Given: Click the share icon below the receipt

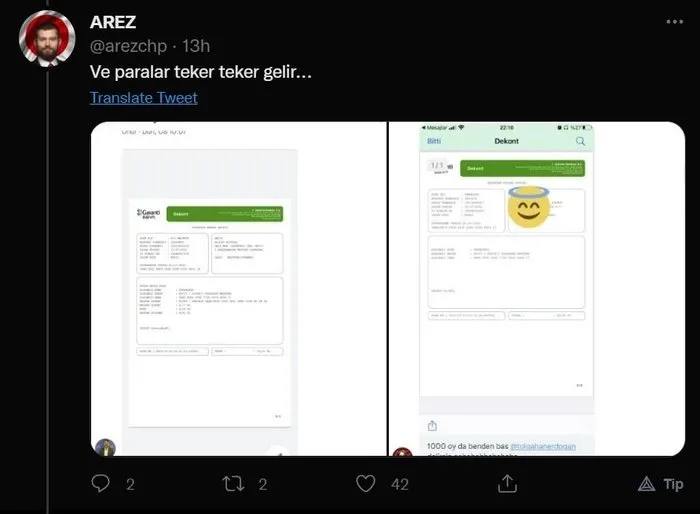Looking at the screenshot, I should coord(432,426).
